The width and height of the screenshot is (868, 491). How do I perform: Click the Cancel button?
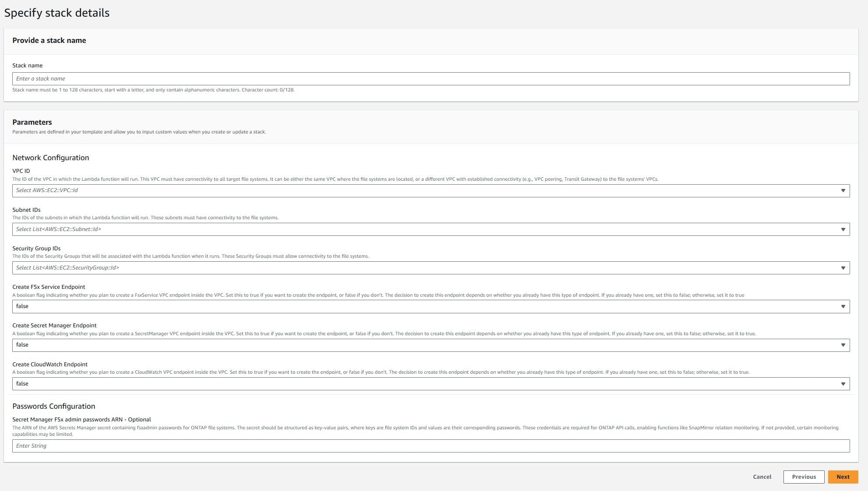762,477
